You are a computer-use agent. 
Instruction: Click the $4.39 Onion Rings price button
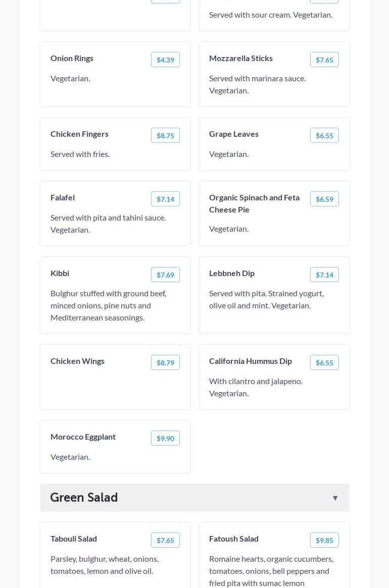(x=165, y=60)
